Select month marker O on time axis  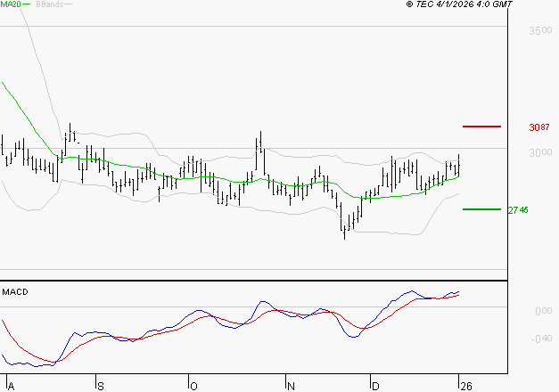[x=192, y=386]
